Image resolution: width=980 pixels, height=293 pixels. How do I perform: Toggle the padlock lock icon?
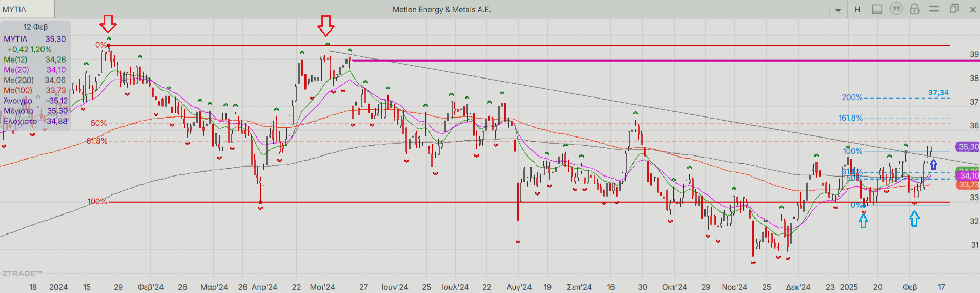click(914, 9)
